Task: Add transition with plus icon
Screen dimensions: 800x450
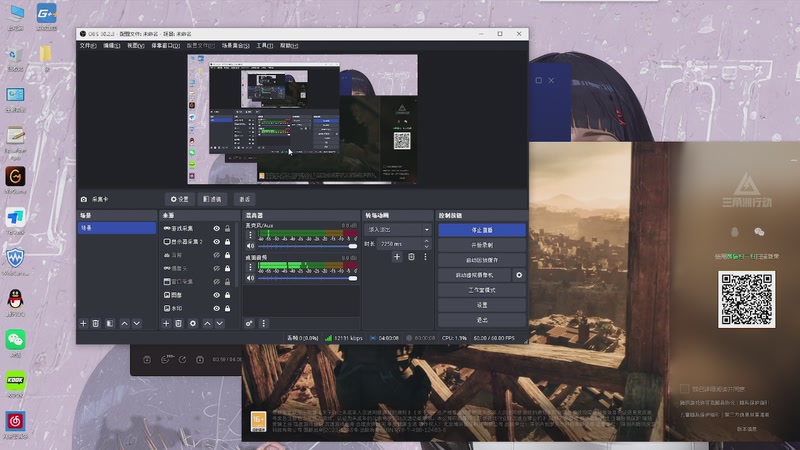Action: click(397, 257)
